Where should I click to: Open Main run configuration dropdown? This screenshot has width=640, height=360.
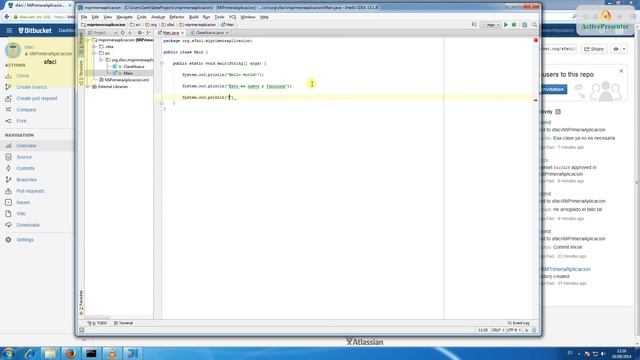click(491, 25)
